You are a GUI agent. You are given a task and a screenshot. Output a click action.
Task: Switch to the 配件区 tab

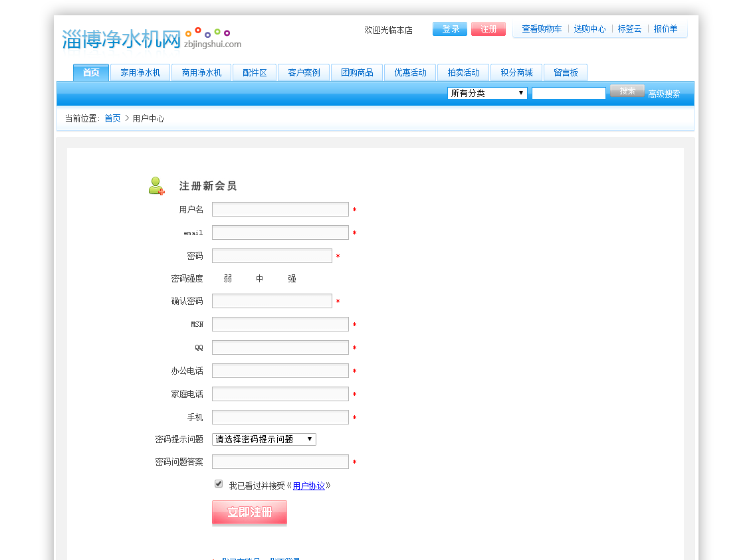(255, 72)
